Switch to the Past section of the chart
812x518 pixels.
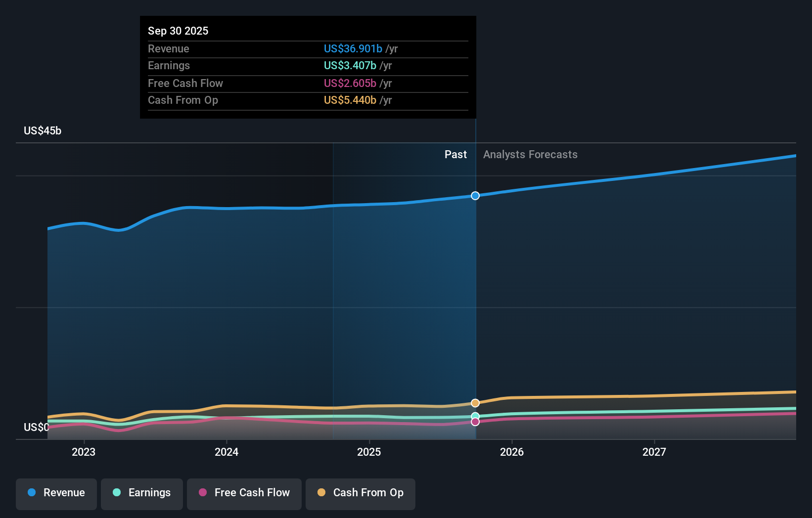coord(455,154)
